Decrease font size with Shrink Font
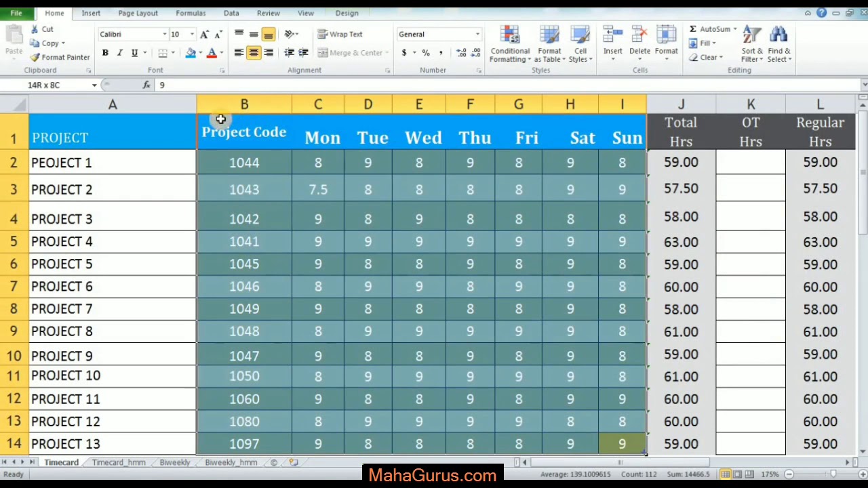The height and width of the screenshot is (488, 868). 218,34
